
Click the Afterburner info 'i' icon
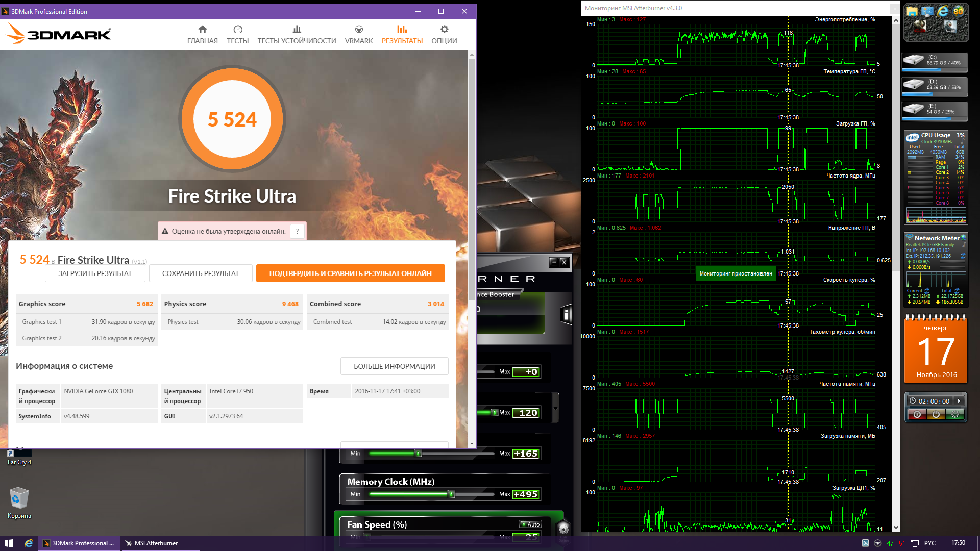point(566,315)
